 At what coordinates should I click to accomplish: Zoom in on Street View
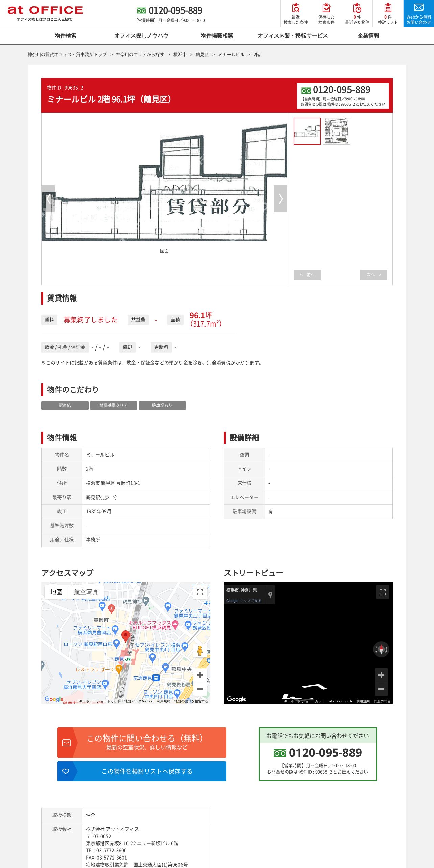tap(381, 675)
